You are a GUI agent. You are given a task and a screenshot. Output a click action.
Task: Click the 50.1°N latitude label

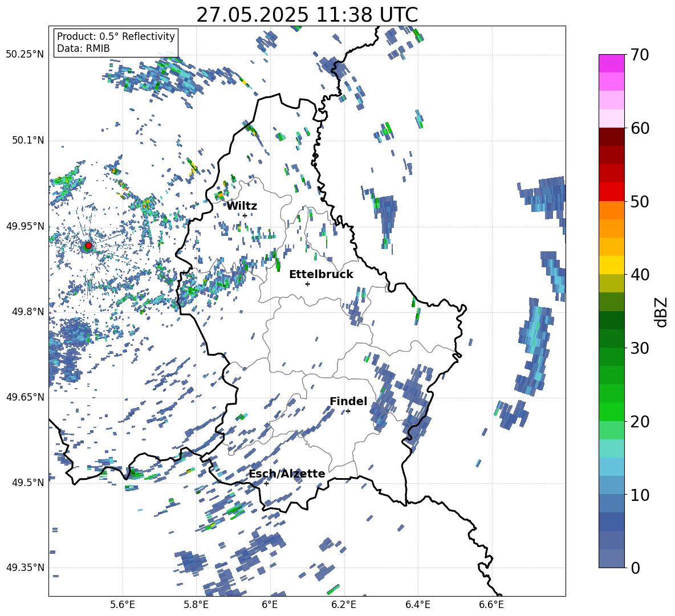click(27, 140)
